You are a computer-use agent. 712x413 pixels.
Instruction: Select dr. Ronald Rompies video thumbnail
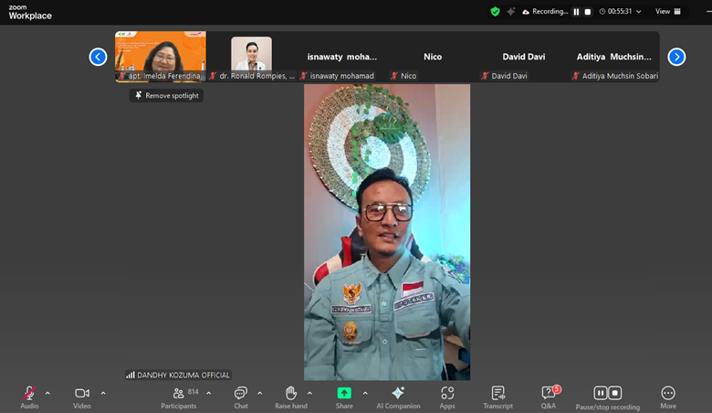coord(252,56)
